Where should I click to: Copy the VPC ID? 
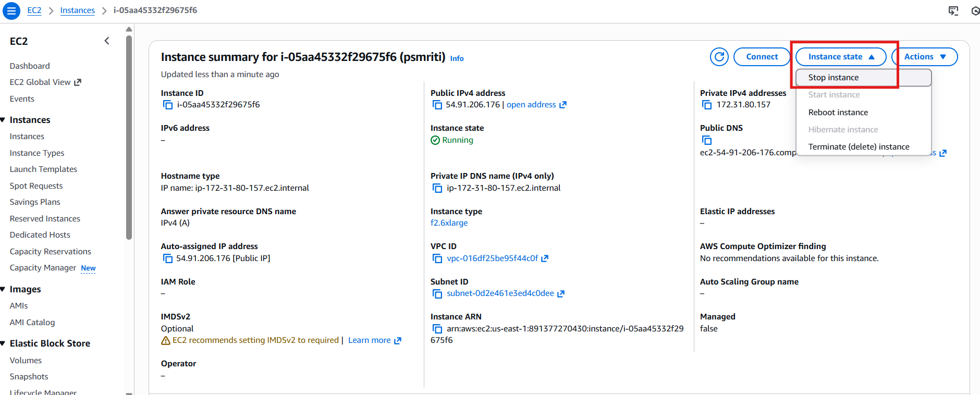pyautogui.click(x=437, y=258)
